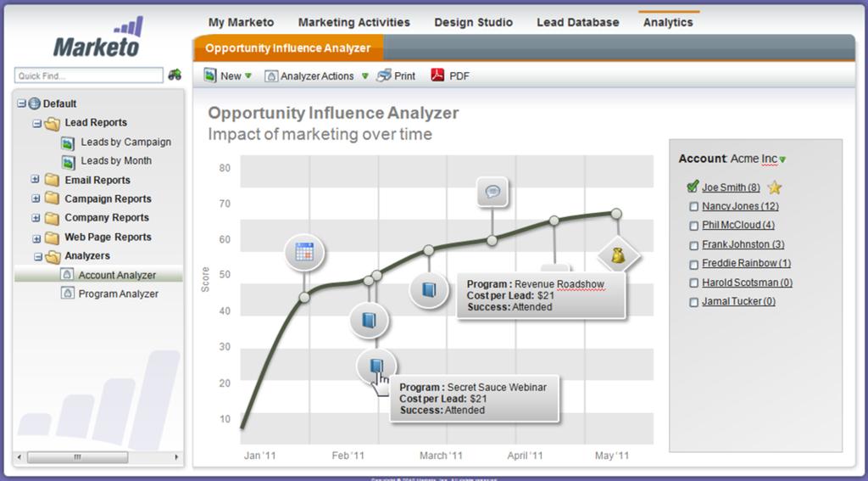Image resolution: width=868 pixels, height=481 pixels.
Task: Click the sidebar horizontal scrollbar thumb
Action: (x=77, y=457)
